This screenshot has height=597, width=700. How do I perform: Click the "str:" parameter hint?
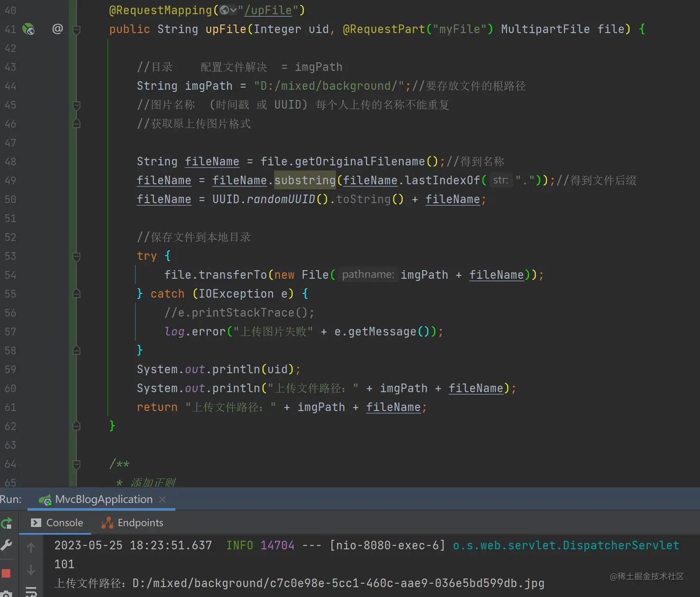pyautogui.click(x=500, y=180)
